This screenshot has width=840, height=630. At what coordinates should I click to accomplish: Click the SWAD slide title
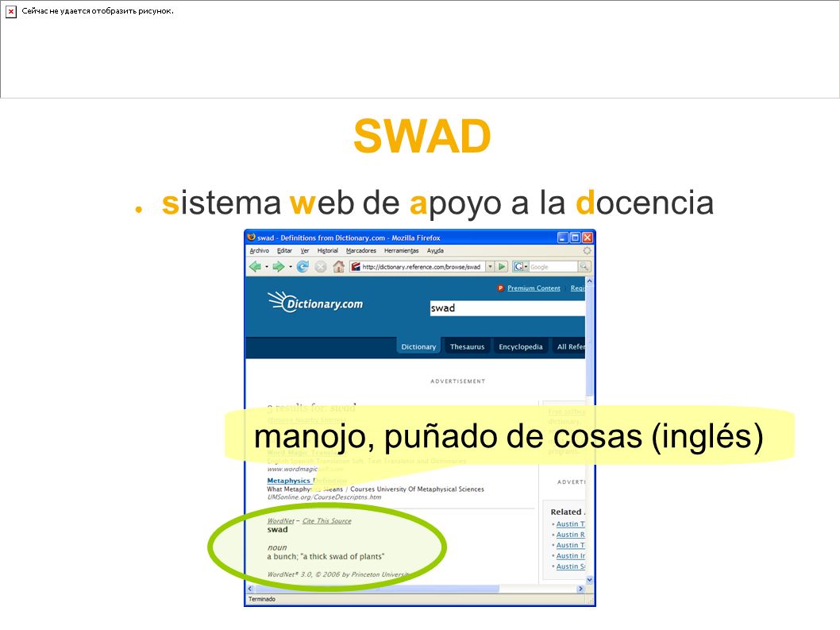pyautogui.click(x=422, y=136)
